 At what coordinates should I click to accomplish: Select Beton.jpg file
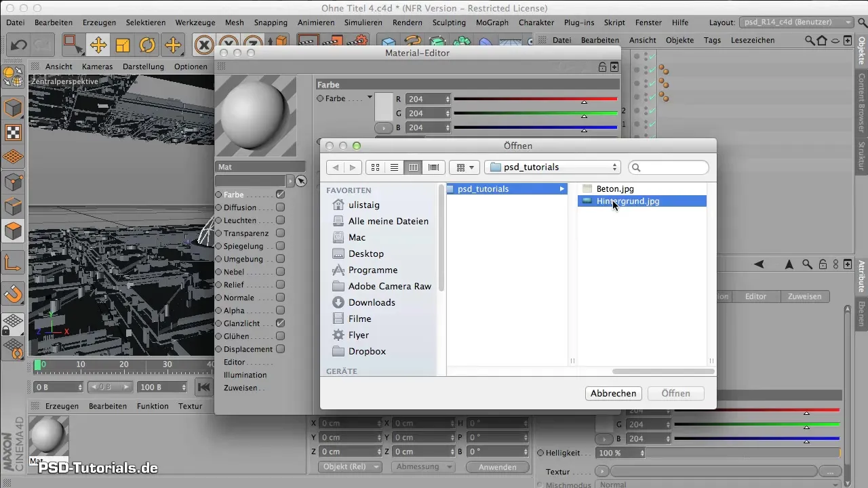pos(615,188)
